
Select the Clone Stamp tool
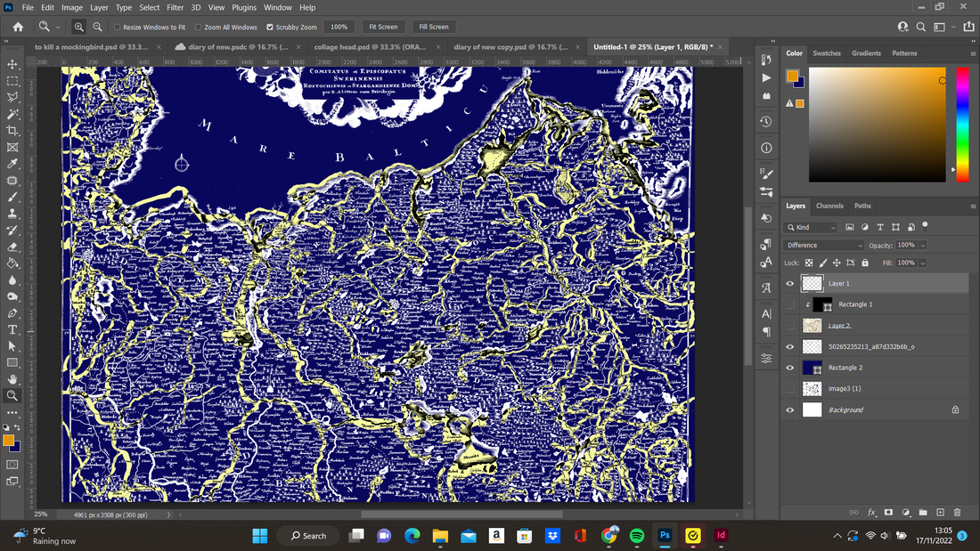[x=12, y=214]
